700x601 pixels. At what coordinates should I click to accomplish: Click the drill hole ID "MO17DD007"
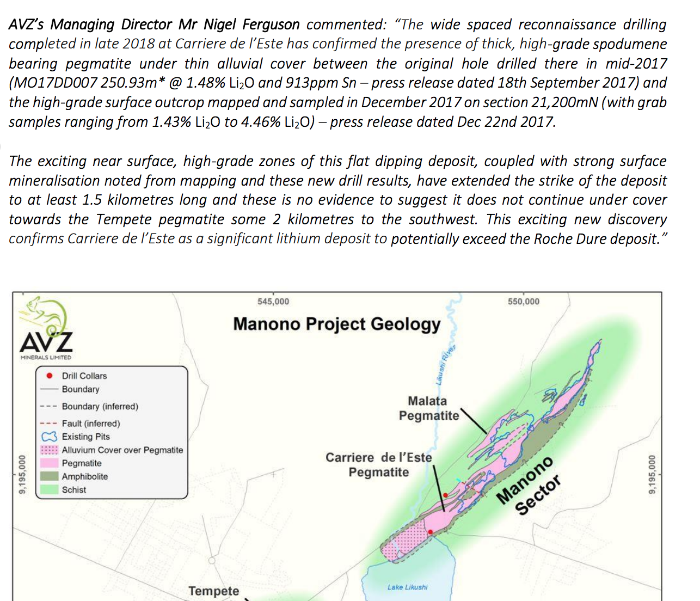tap(56, 83)
